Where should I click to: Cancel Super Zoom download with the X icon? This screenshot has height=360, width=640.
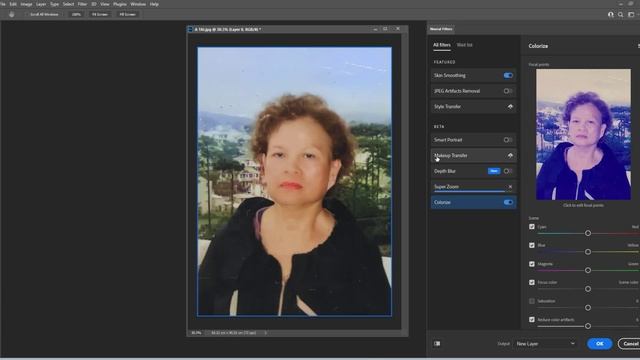pos(510,187)
